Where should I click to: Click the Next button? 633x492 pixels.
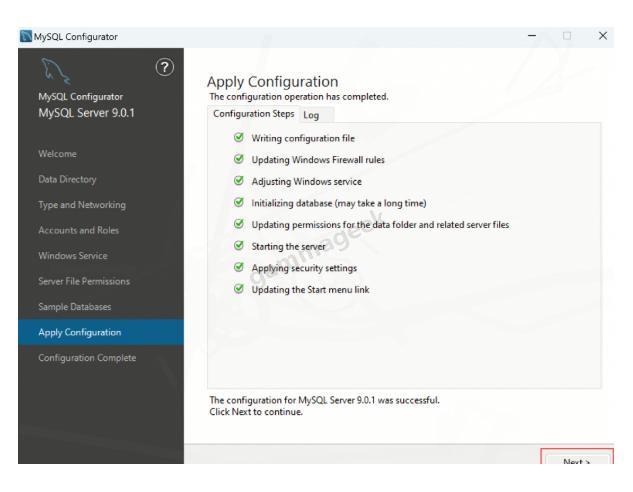coord(577,460)
